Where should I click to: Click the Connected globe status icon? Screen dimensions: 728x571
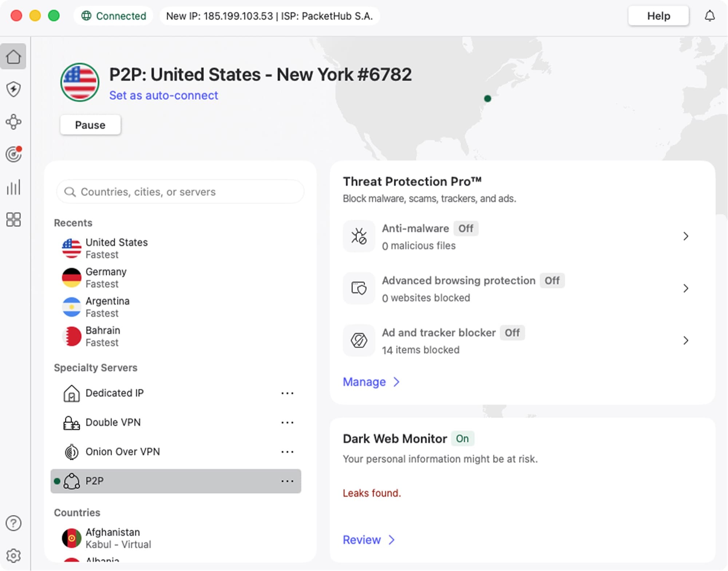pos(86,16)
